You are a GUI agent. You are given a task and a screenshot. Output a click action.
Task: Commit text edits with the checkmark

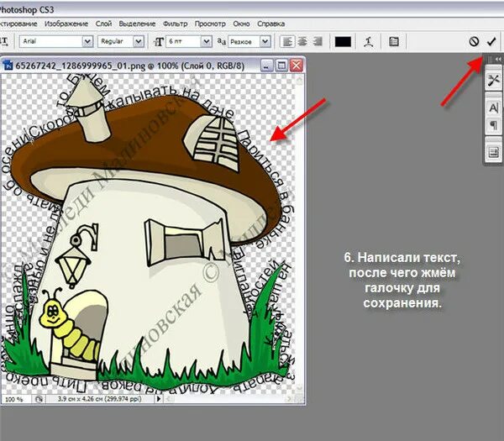click(x=491, y=41)
